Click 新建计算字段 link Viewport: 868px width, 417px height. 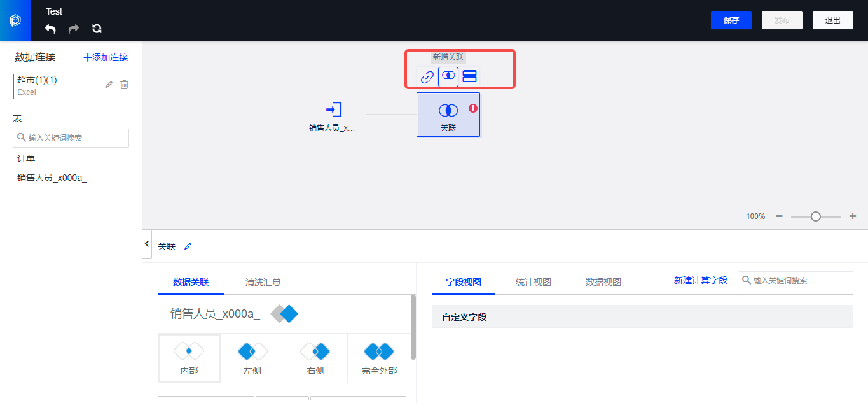pos(701,280)
